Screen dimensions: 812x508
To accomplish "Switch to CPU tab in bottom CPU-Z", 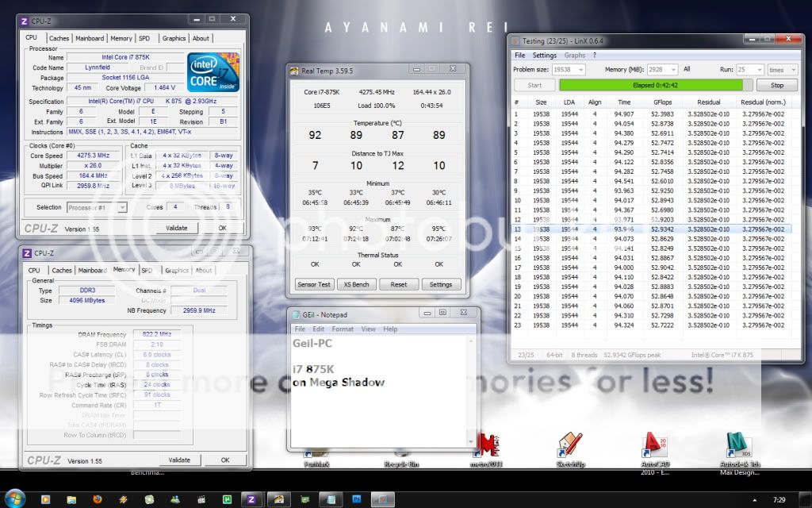I will point(34,271).
